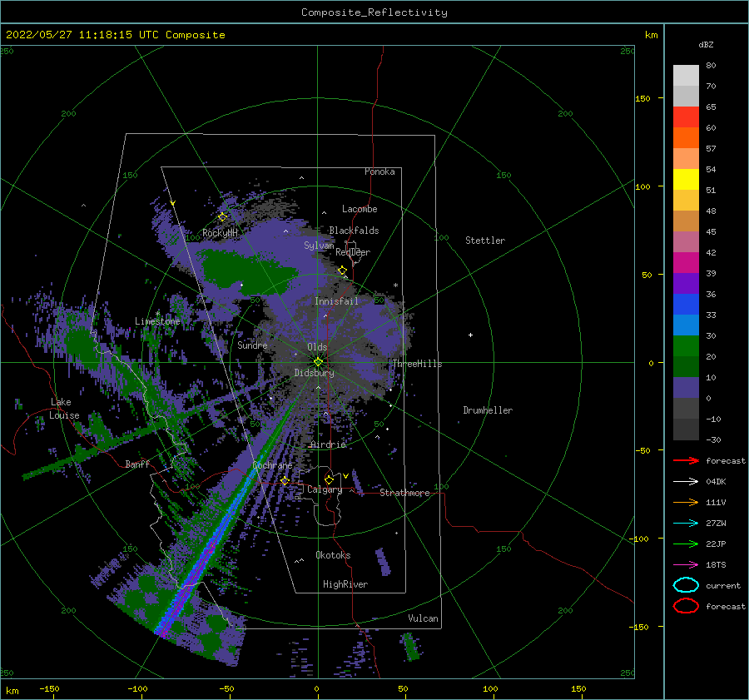
Task: Click the yellow diamond marker above RockyMH
Action: coord(222,217)
